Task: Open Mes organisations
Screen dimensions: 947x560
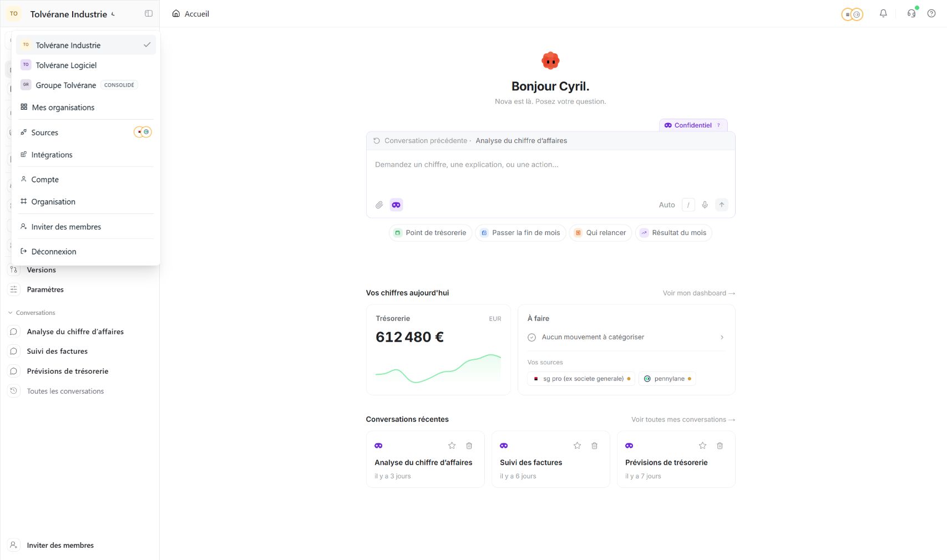Action: point(86,108)
